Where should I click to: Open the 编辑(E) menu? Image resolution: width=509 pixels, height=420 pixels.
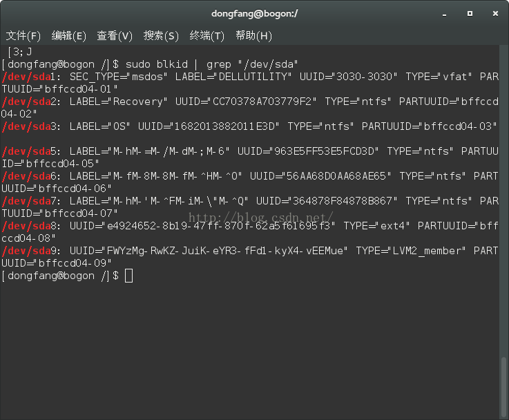tap(69, 36)
